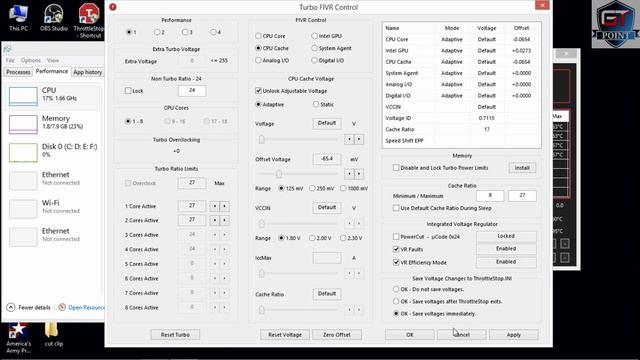Increase Offset Voltage with right arrow
Image resolution: width=640 pixels, height=360 pixels.
(x=359, y=174)
